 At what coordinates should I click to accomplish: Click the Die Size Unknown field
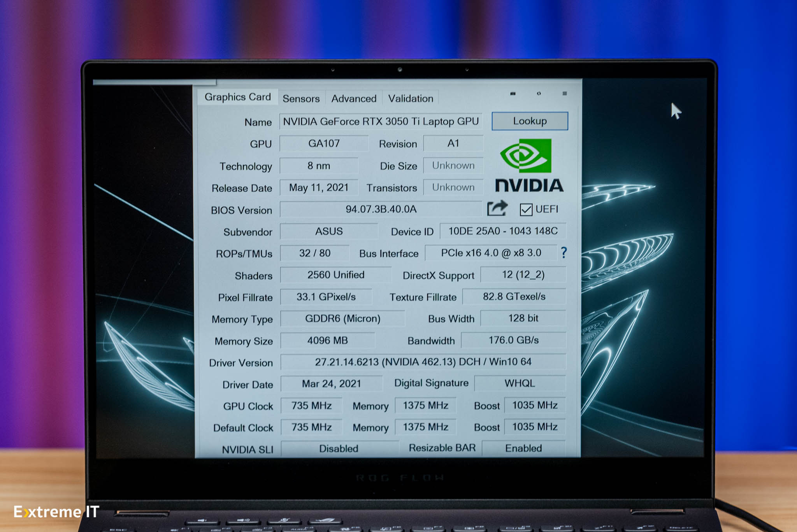tap(453, 165)
